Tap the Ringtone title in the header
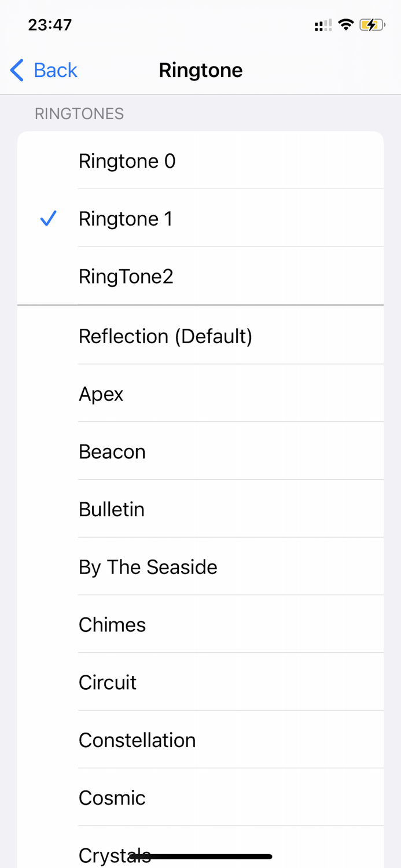401x868 pixels. pos(201,70)
